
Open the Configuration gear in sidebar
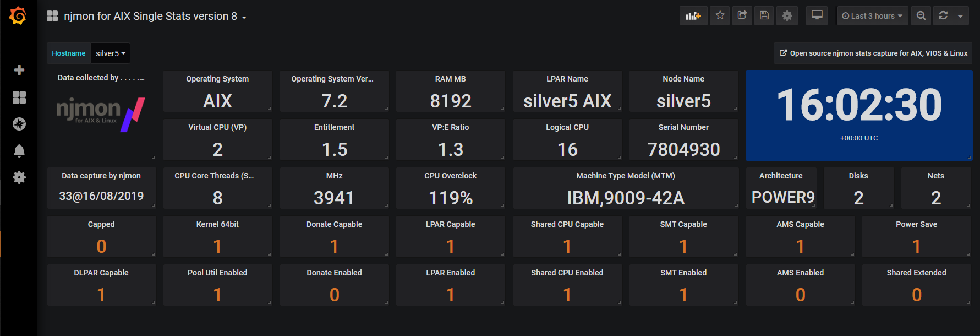click(19, 177)
